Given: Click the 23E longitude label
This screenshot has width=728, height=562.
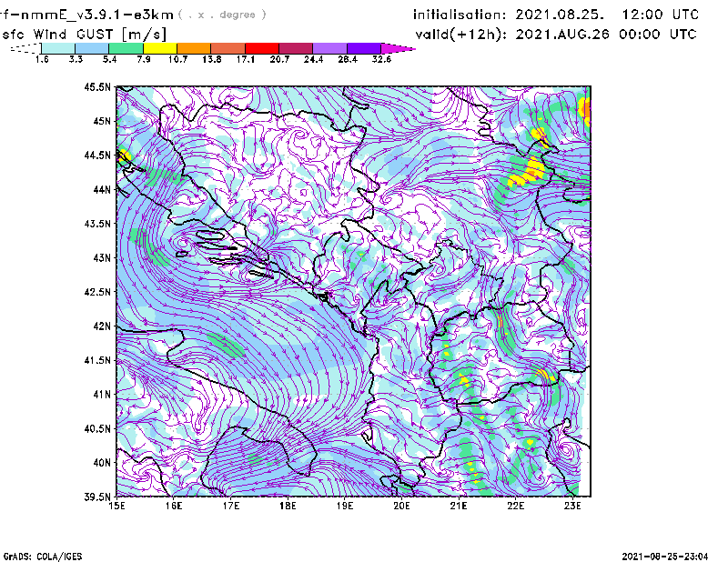Looking at the screenshot, I should click(x=572, y=506).
